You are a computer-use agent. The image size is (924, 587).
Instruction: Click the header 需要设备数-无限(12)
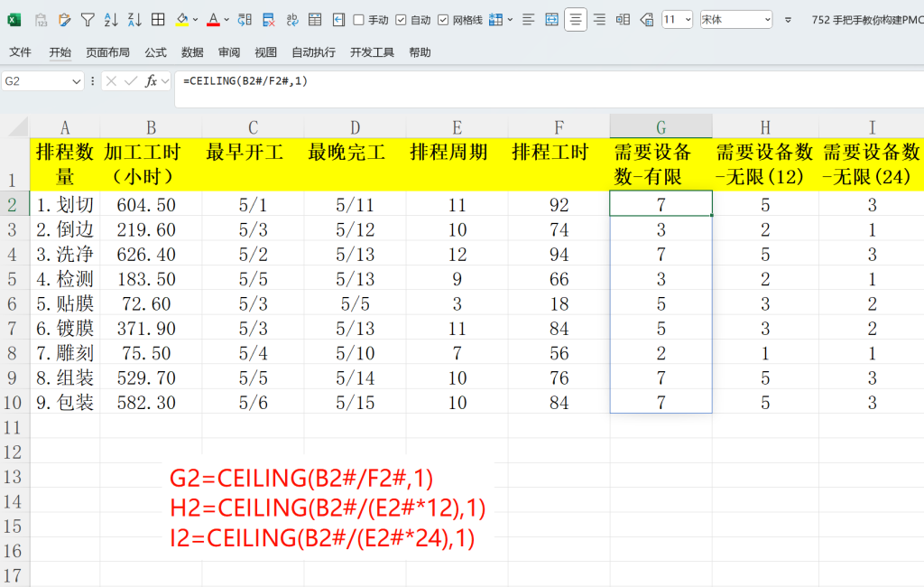click(765, 164)
